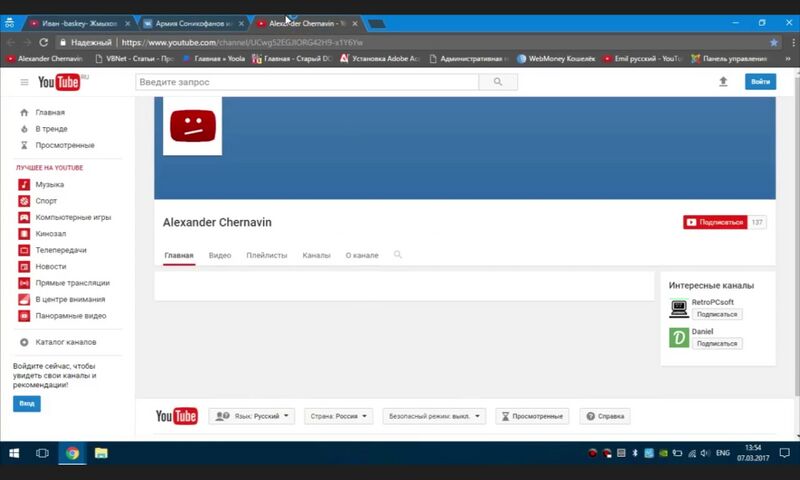Click the footer Просмотренные button

tap(532, 416)
